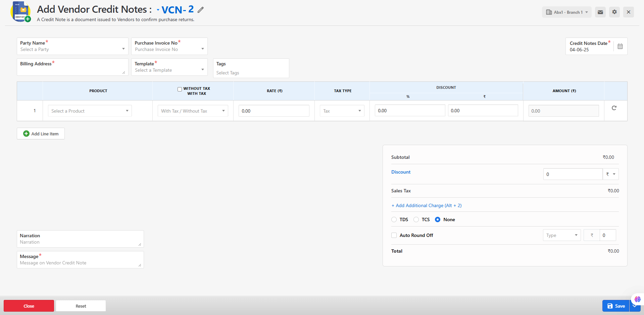Click Add Additional Charge link
Image resolution: width=644 pixels, height=315 pixels.
point(427,205)
